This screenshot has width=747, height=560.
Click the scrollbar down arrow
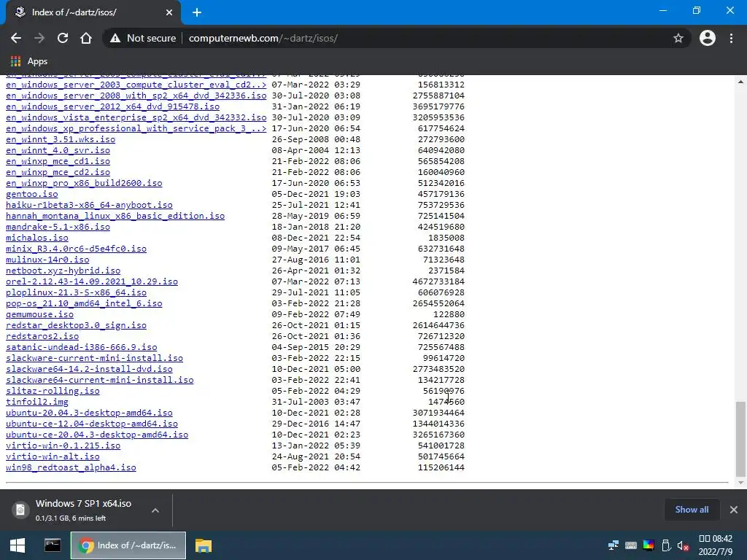click(x=740, y=483)
